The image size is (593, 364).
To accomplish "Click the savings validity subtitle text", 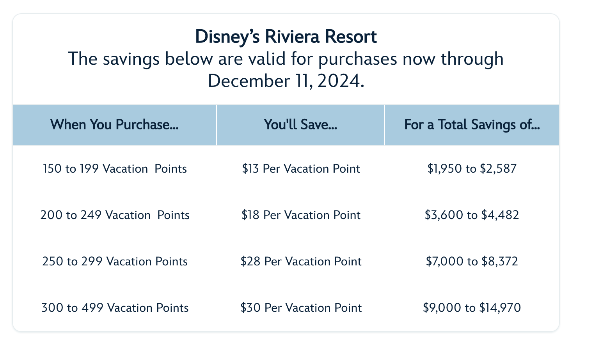I will 286,59.
